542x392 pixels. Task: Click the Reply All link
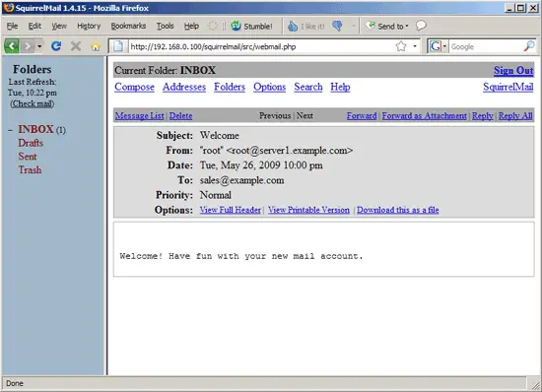coord(515,115)
